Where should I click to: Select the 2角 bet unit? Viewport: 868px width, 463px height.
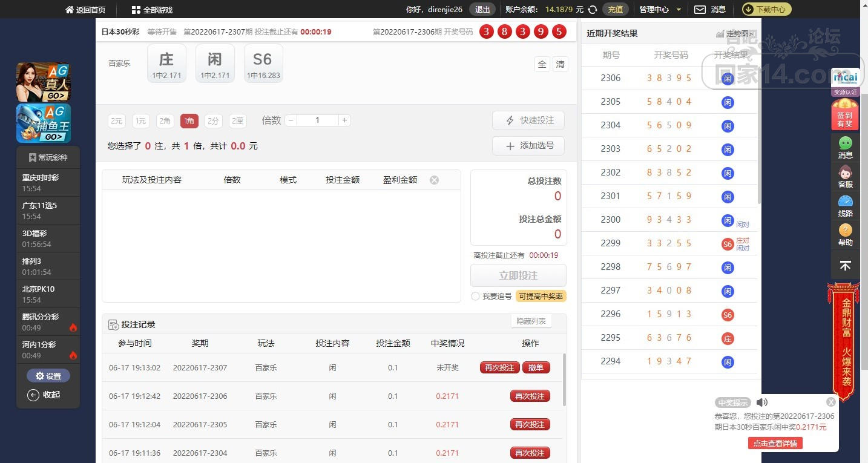(165, 121)
